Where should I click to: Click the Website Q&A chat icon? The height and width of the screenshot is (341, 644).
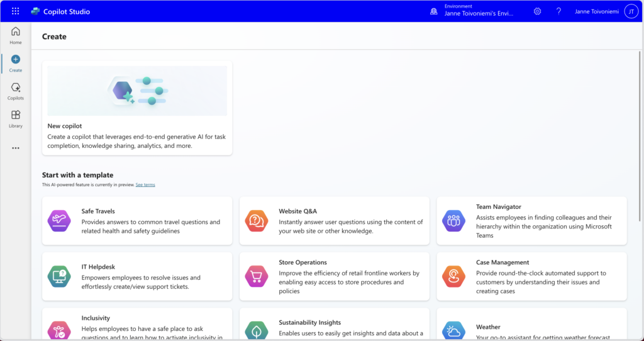257,221
